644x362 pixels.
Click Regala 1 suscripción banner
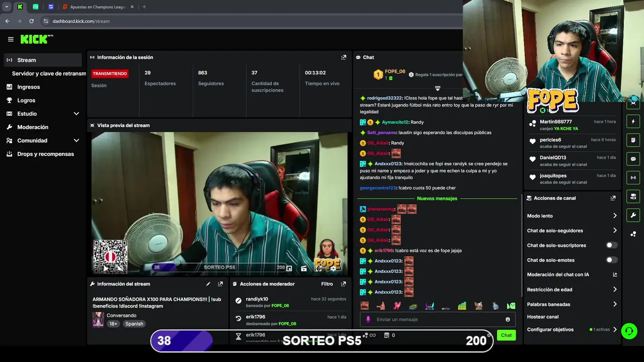pyautogui.click(x=436, y=74)
